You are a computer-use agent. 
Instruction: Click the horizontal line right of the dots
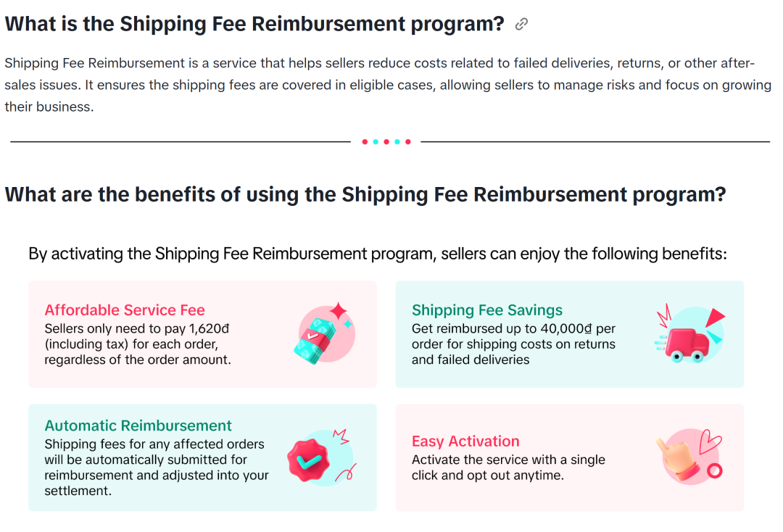tap(594, 142)
